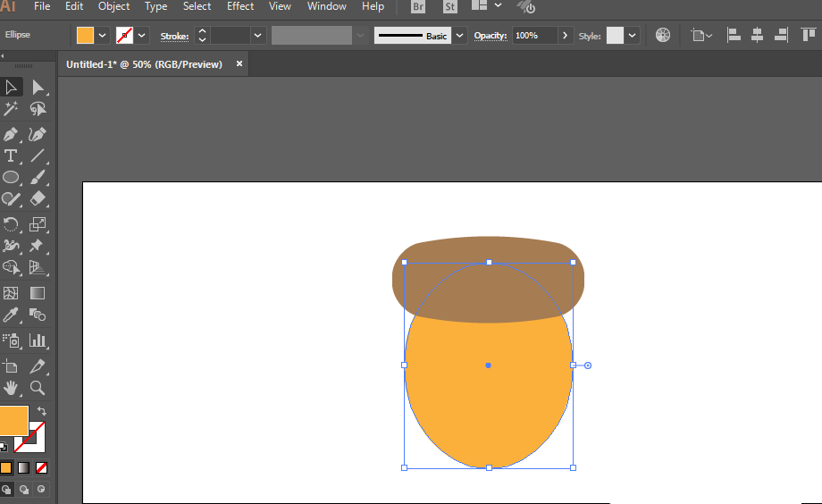This screenshot has width=822, height=504.
Task: Open the Basic brush definition dropdown
Action: tap(460, 36)
